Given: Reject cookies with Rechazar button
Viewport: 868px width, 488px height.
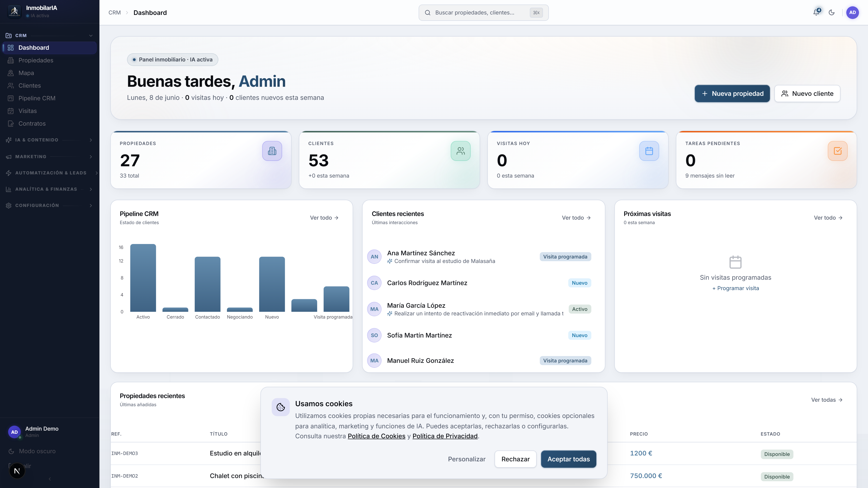Looking at the screenshot, I should coord(515,459).
